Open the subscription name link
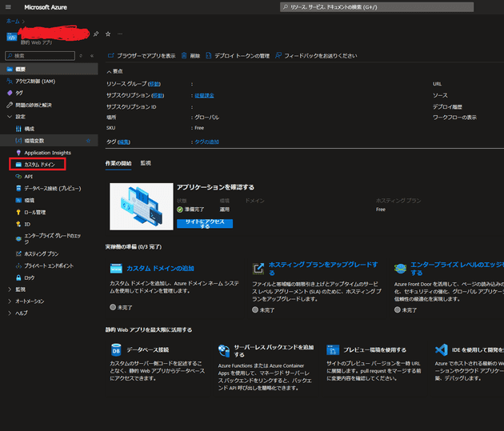 204,95
